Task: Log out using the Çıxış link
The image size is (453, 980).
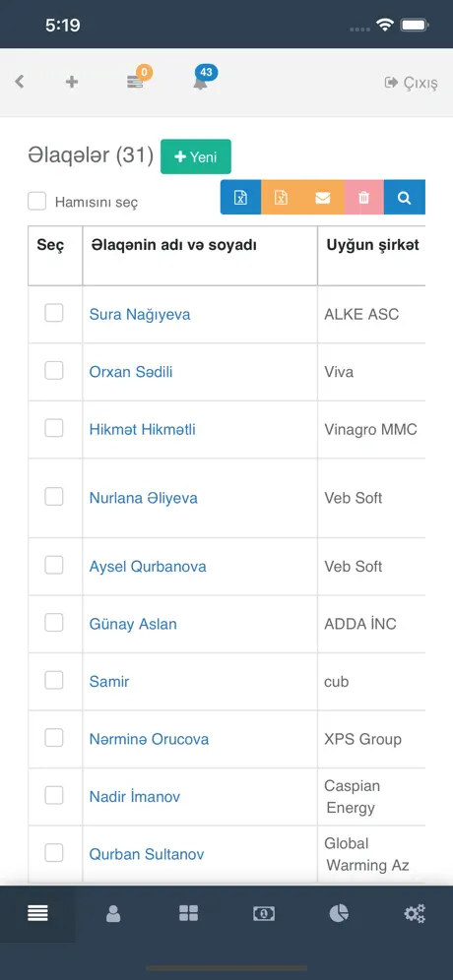Action: click(411, 83)
